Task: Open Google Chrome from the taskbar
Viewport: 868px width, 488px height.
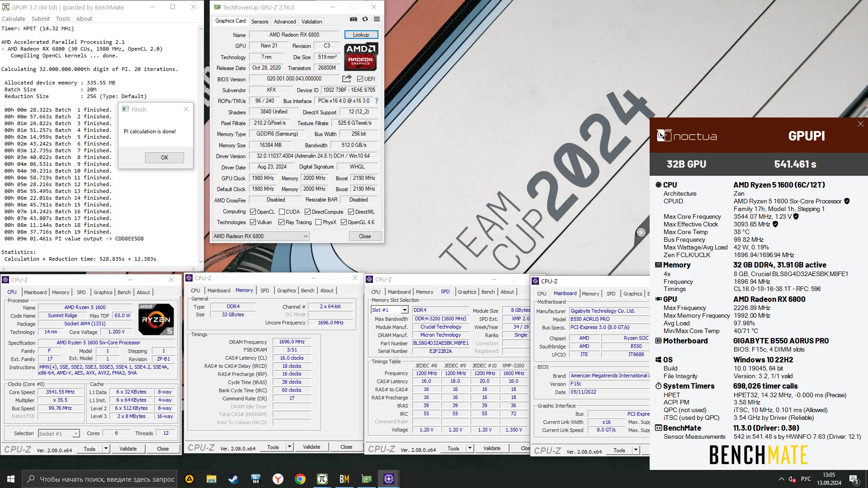Action: (300, 479)
